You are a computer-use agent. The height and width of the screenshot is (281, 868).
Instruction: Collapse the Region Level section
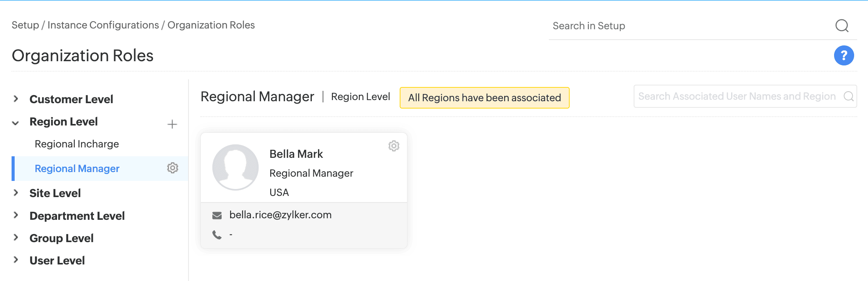[x=16, y=123]
